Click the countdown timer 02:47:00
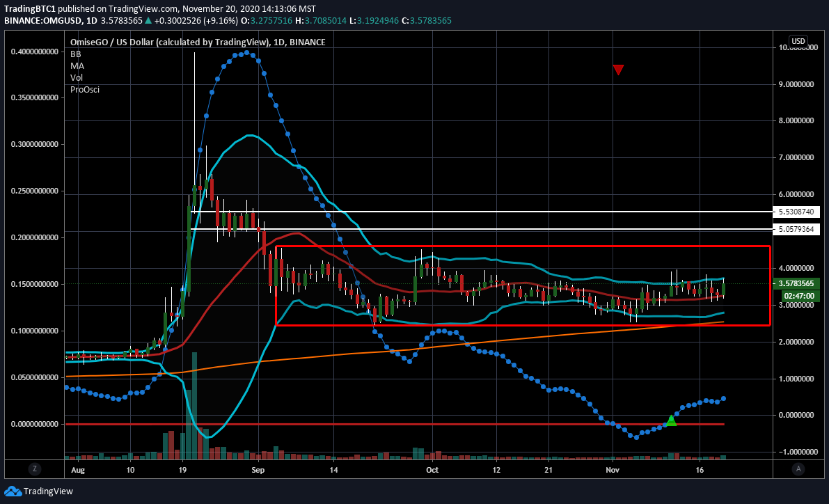Screen dimensions: 829x504 pos(799,296)
